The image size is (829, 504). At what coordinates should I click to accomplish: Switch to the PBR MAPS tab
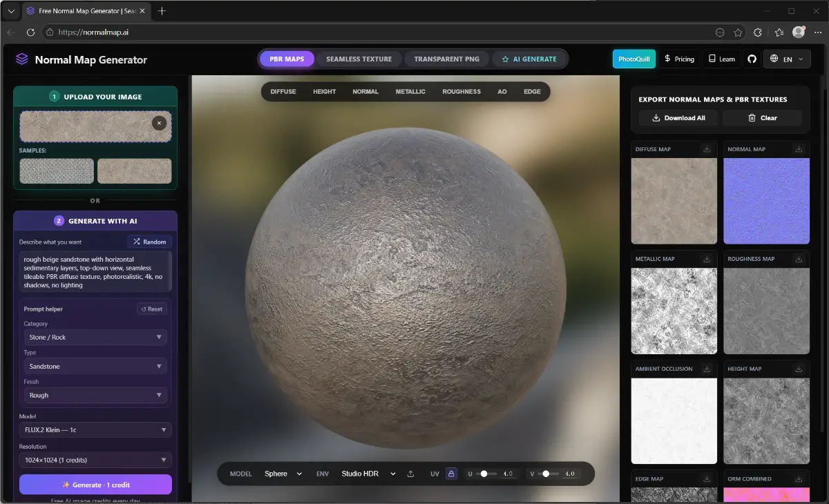click(x=287, y=59)
